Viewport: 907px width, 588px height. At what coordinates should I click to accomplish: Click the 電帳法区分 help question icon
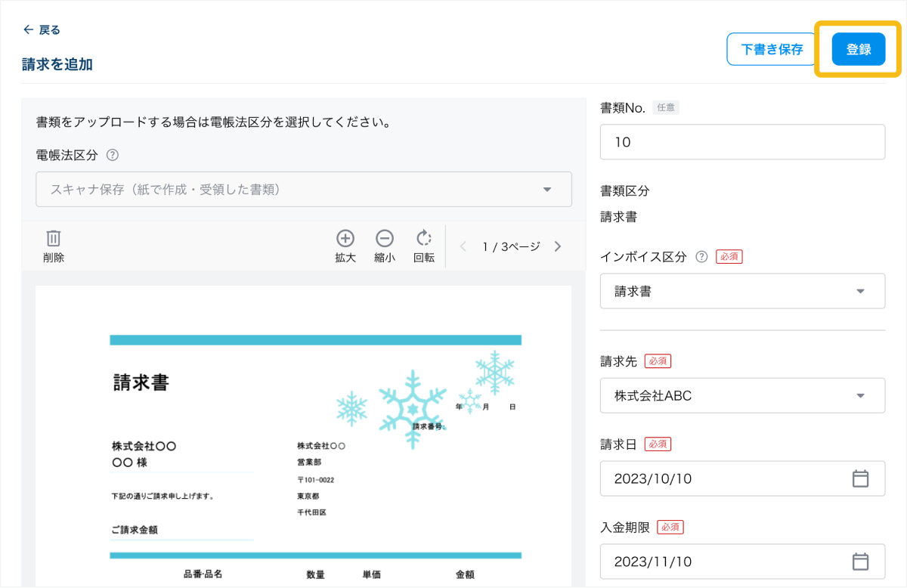113,155
